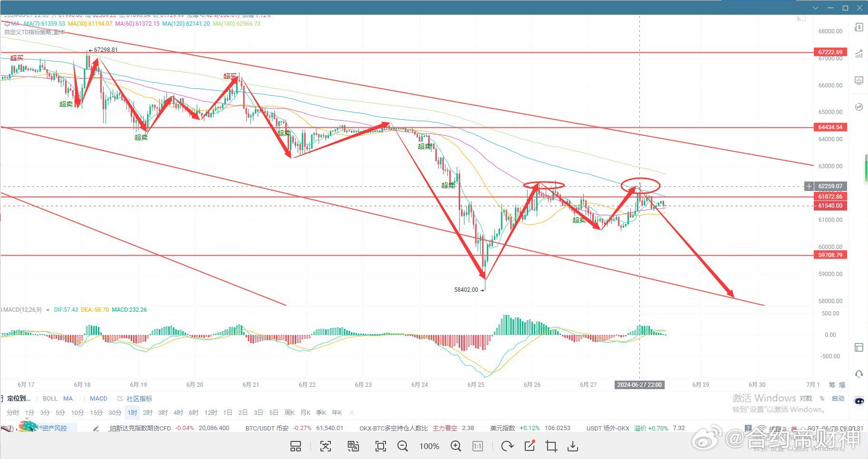Toggle auto scale 自动
This screenshot has width=868, height=459.
tap(838, 399)
